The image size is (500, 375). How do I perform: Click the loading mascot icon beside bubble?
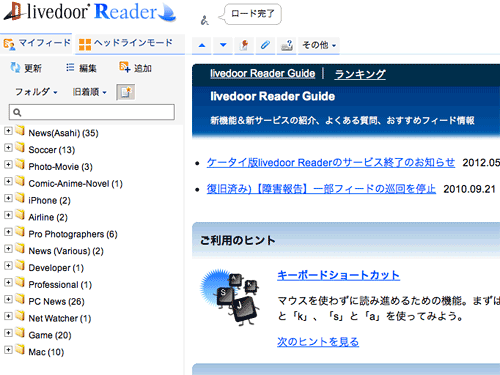coord(204,21)
